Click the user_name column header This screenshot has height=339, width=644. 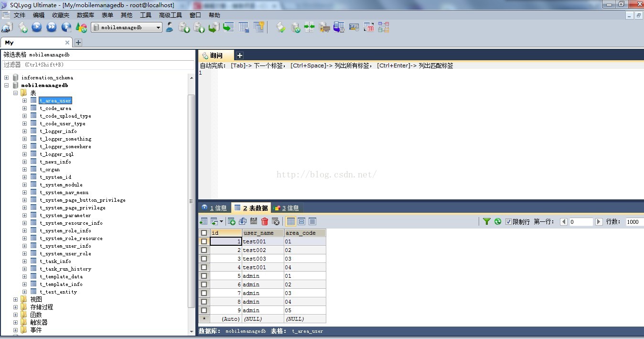tap(263, 233)
